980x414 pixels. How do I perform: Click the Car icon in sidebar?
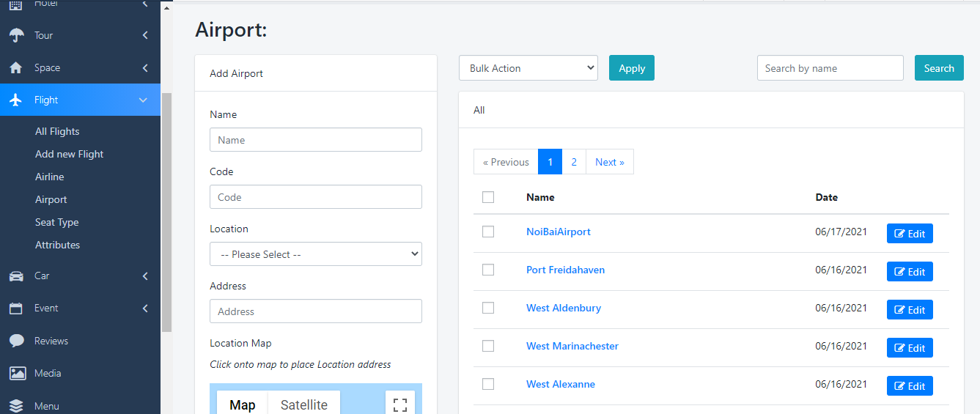[x=16, y=276]
